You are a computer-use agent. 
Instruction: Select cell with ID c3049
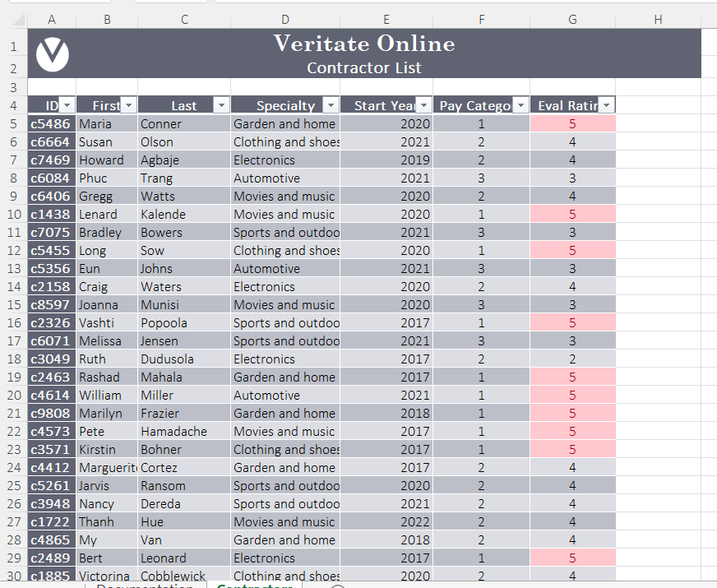(52, 359)
